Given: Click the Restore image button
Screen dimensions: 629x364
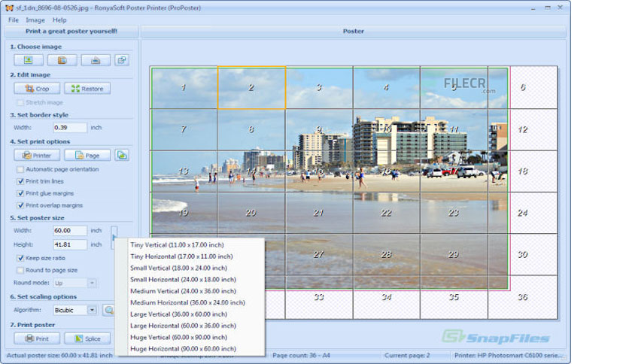Looking at the screenshot, I should [x=87, y=89].
